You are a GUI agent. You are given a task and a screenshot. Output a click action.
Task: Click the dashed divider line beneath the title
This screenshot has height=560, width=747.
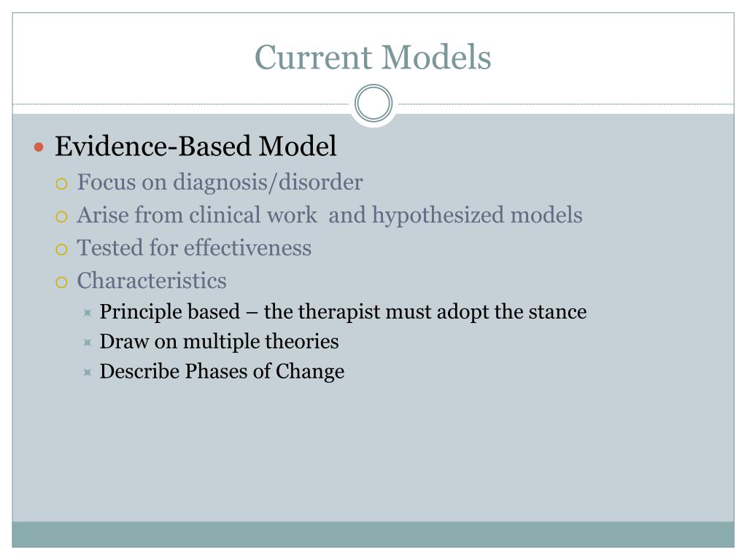[181, 104]
